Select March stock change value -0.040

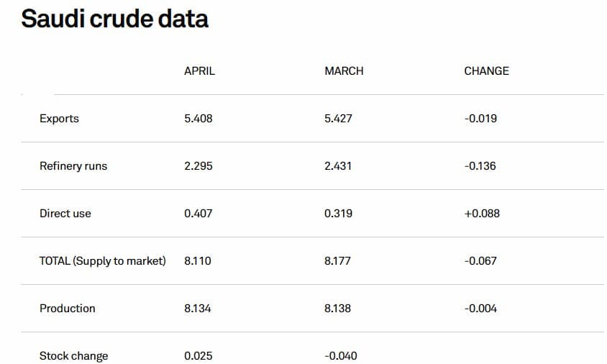341,356
